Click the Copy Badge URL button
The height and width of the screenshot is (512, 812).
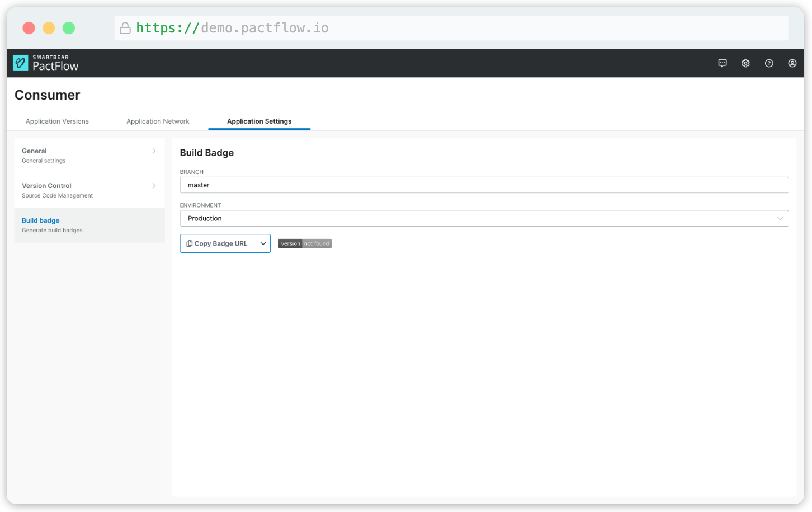click(x=218, y=243)
